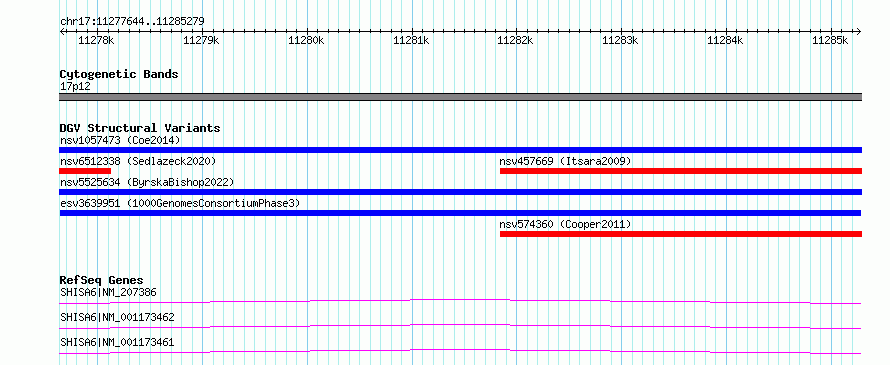Click the ruler's left end arrow

click(62, 31)
